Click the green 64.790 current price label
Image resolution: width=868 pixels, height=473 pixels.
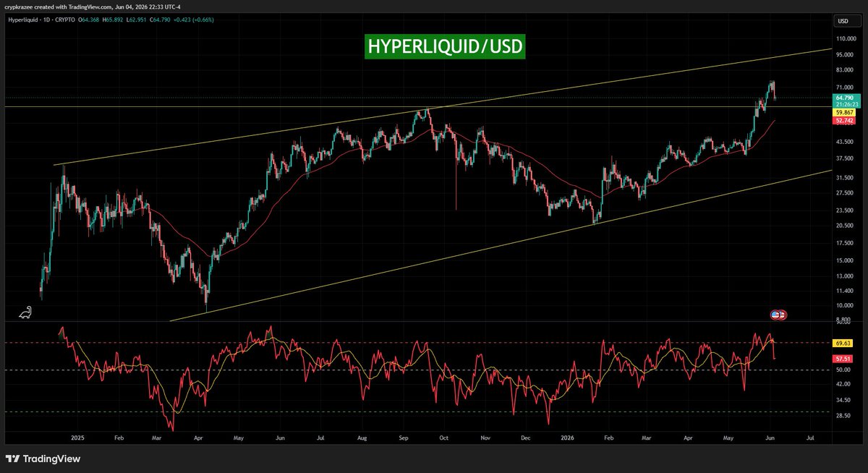click(846, 97)
